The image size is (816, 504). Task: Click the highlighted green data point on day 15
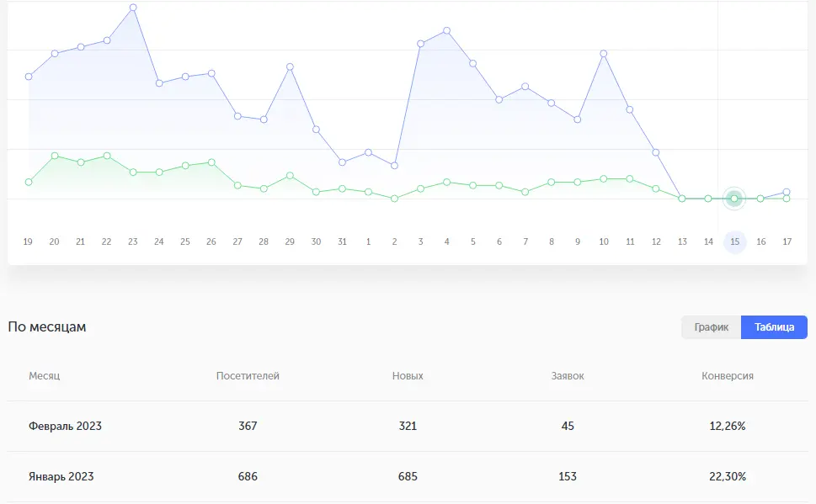734,199
